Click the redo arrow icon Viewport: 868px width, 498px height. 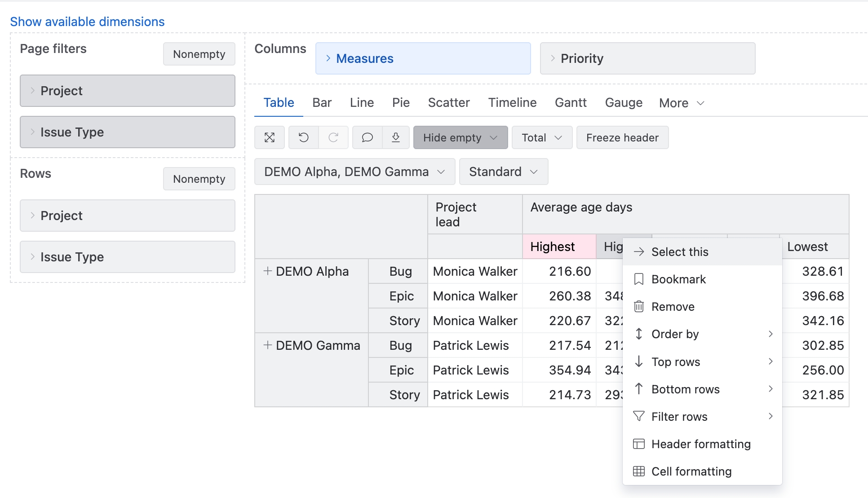333,137
